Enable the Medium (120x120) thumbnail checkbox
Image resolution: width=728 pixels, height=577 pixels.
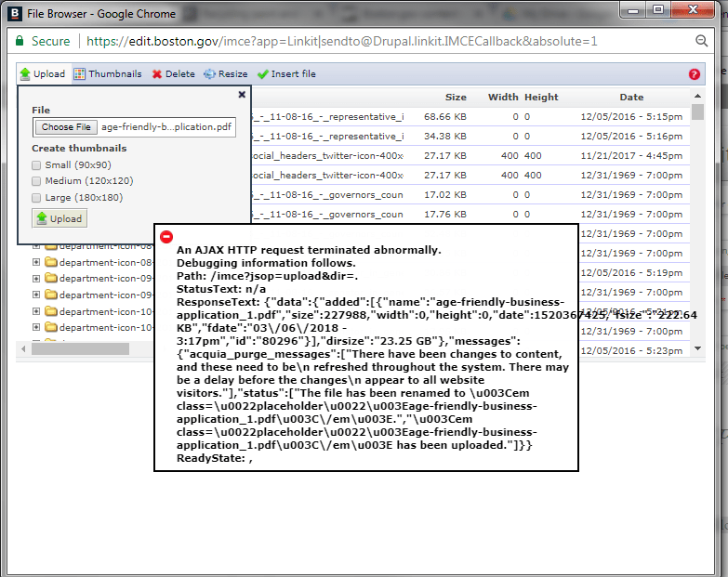36,181
